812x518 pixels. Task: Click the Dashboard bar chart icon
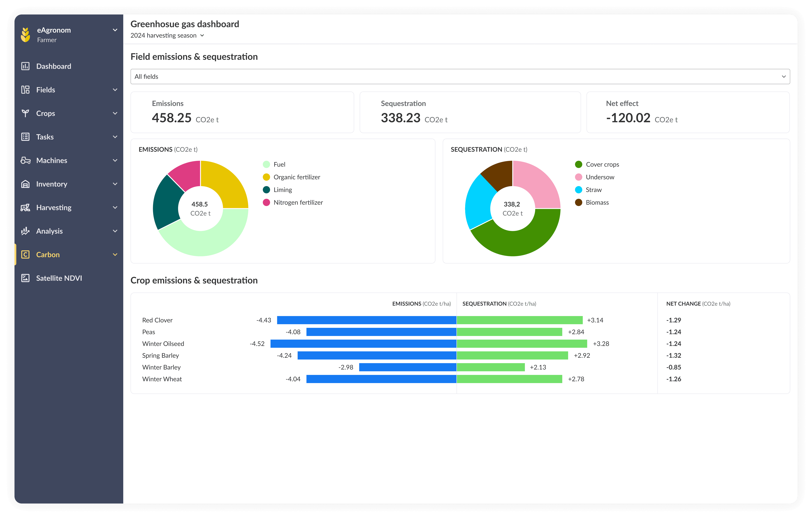[x=25, y=66]
